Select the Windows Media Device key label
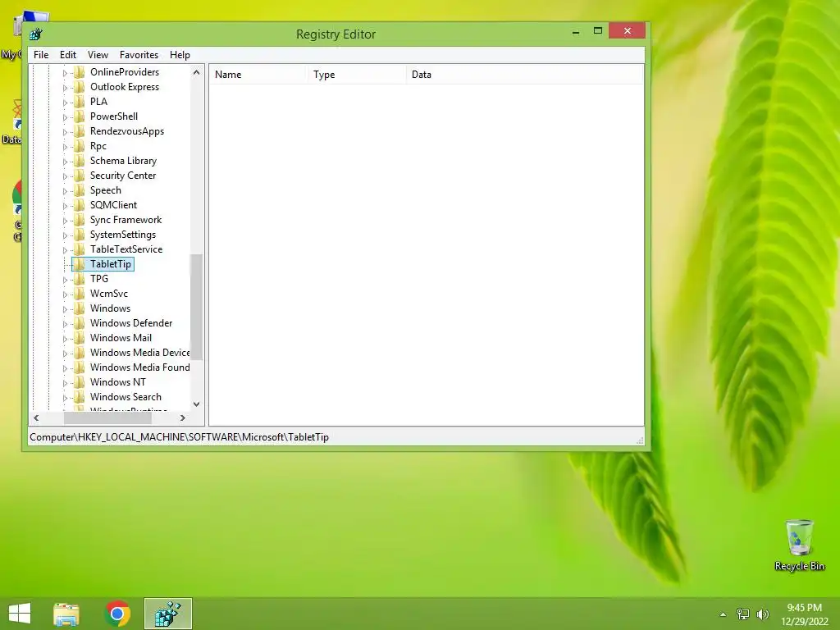This screenshot has height=630, width=840. (x=139, y=353)
